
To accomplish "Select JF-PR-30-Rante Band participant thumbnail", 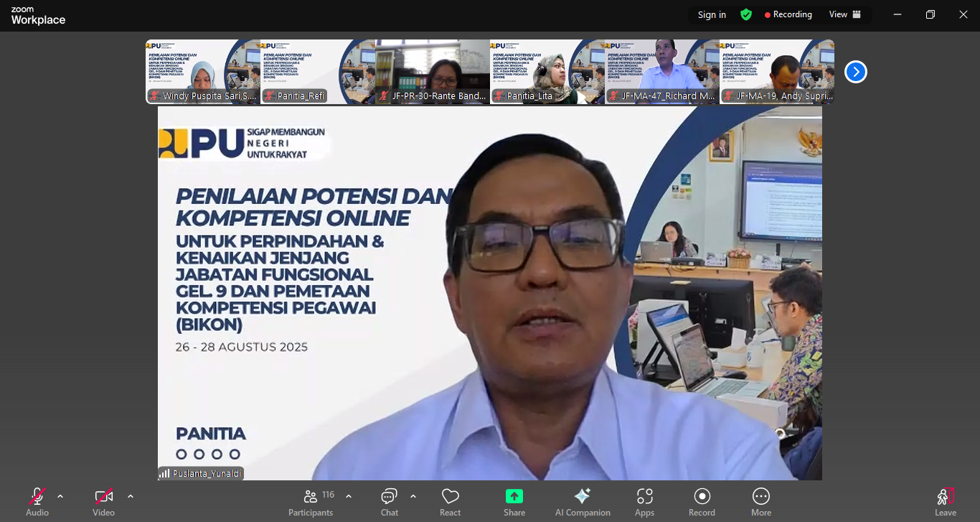I will tap(433, 72).
